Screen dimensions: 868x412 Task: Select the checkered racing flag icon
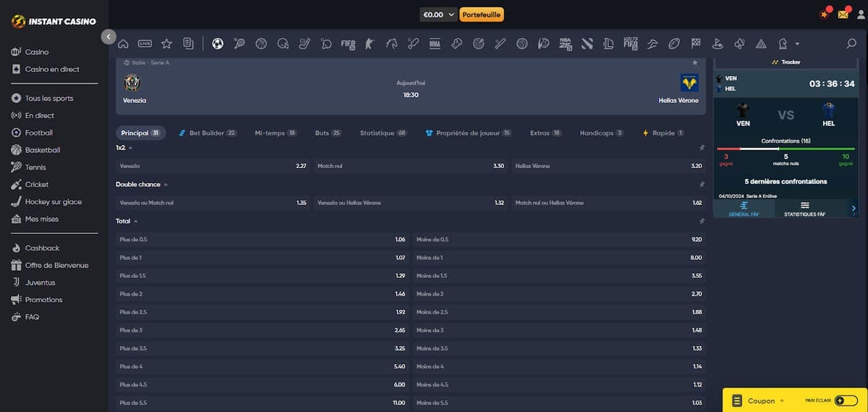pyautogui.click(x=696, y=43)
